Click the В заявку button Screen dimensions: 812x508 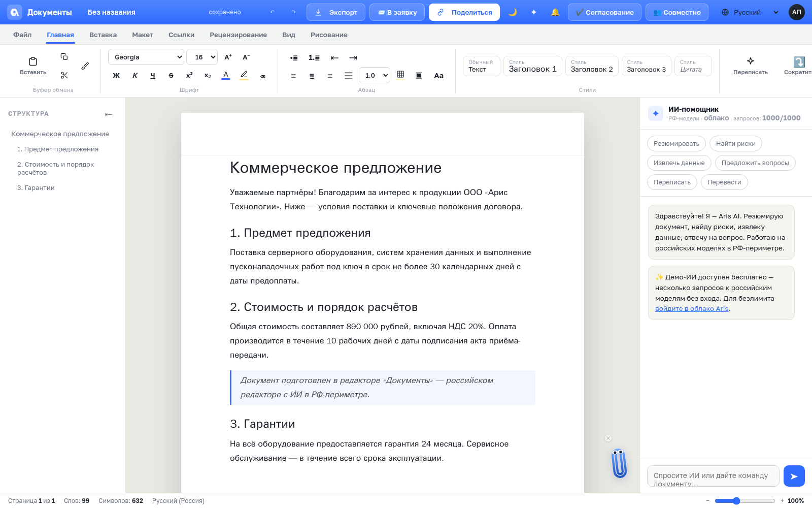[x=397, y=12]
